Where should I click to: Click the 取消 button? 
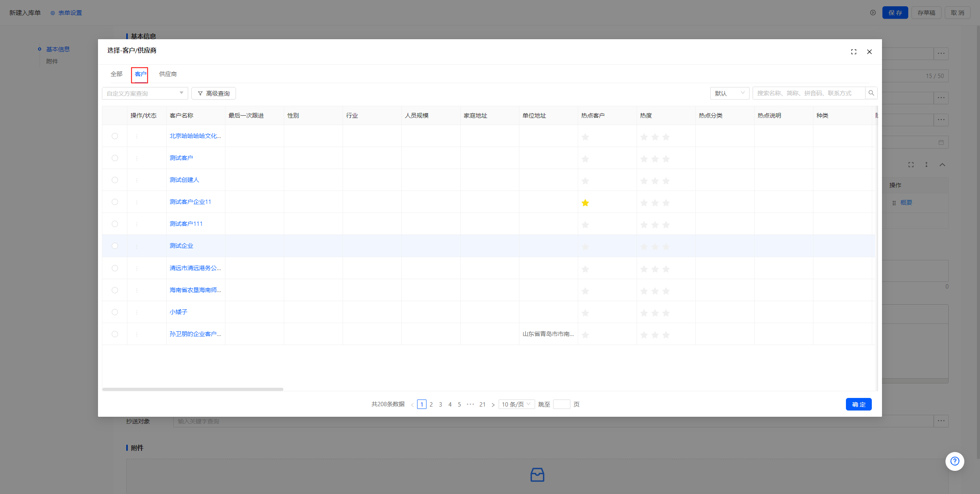point(957,13)
